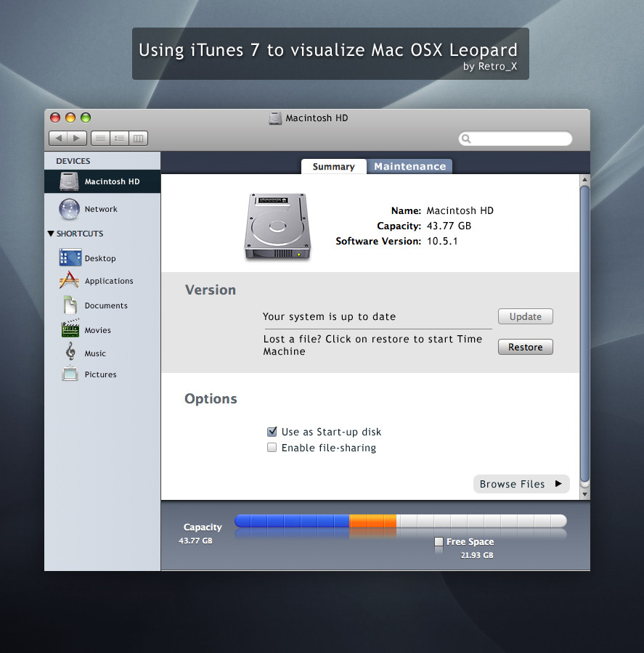Click the Restore button
This screenshot has height=653, width=644.
coord(526,347)
